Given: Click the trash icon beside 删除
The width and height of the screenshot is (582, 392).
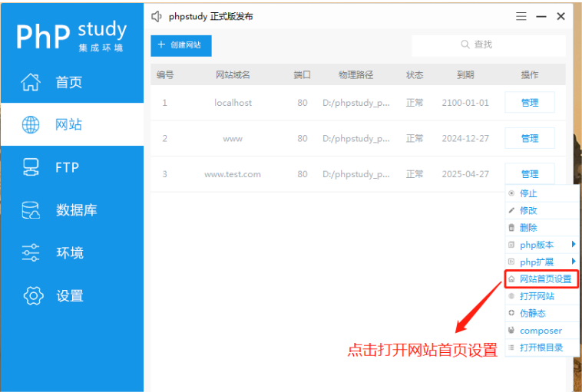Looking at the screenshot, I should 511,227.
